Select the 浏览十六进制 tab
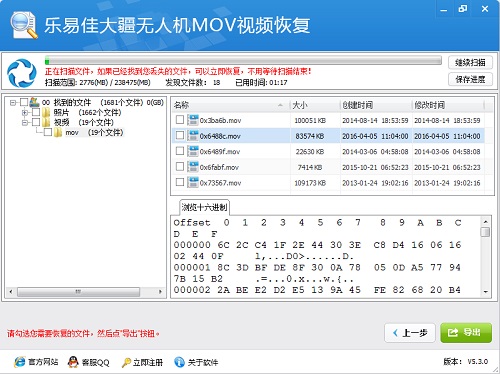This screenshot has height=374, width=500. click(204, 207)
